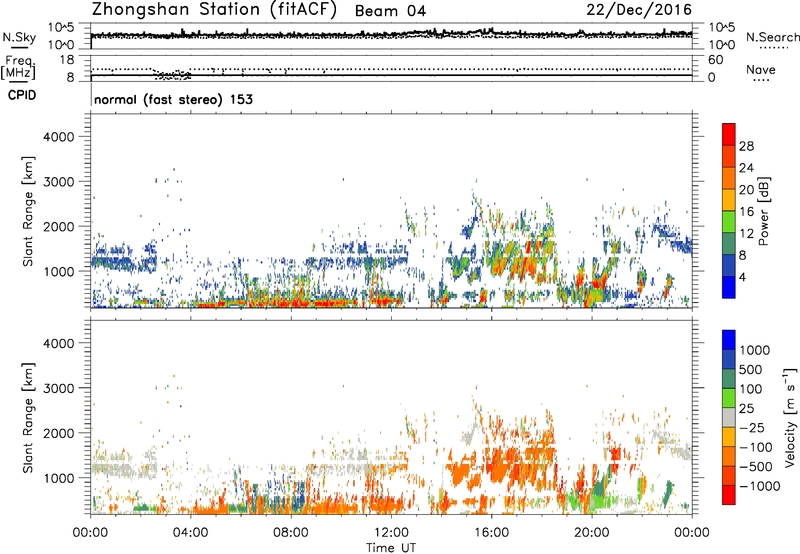Click the 12 label on the power colorbar
800x554 pixels.
[746, 234]
